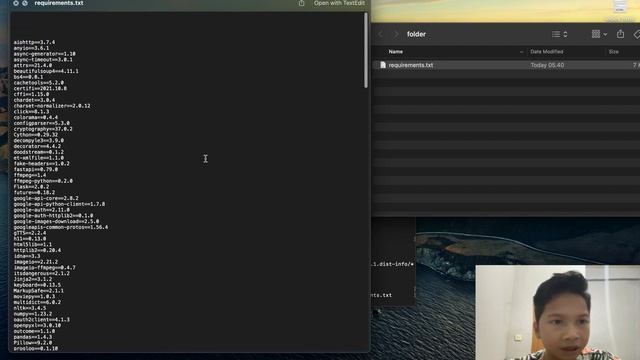The width and height of the screenshot is (640, 360).
Task: Expand the preview to full screen
Action: (25, 3)
